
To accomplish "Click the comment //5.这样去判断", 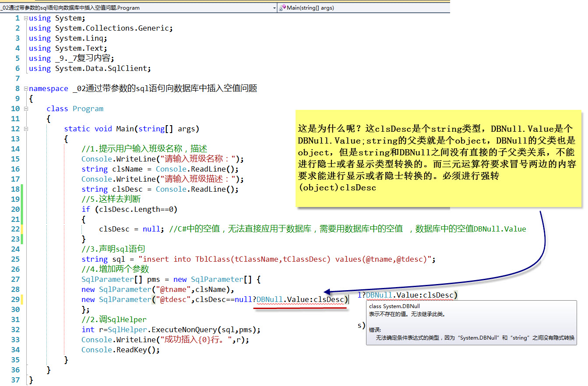I will [111, 199].
